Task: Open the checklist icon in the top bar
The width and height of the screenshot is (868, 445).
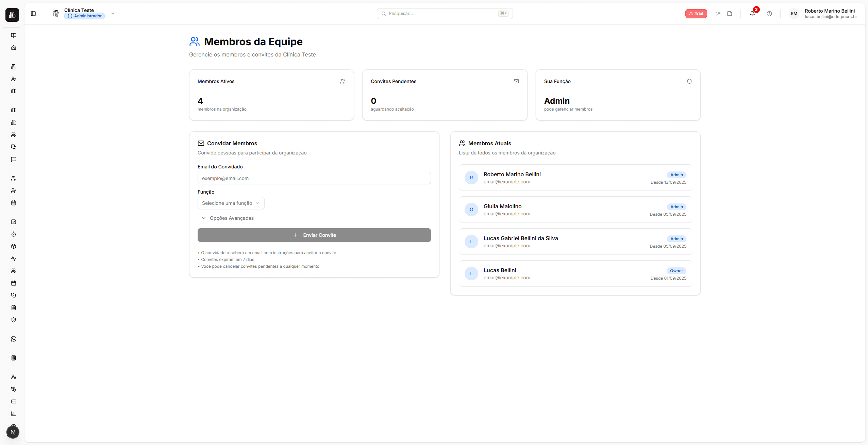Action: 718,14
